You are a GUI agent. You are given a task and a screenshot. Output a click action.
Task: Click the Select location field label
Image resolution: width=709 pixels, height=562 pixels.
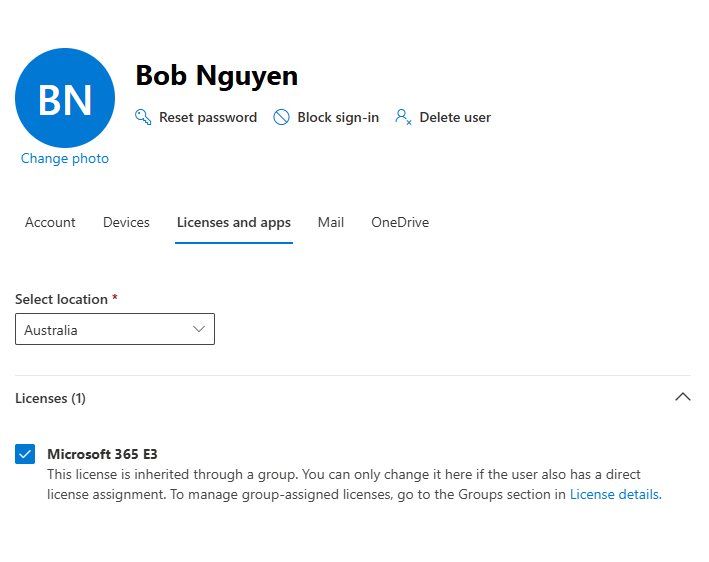[61, 299]
